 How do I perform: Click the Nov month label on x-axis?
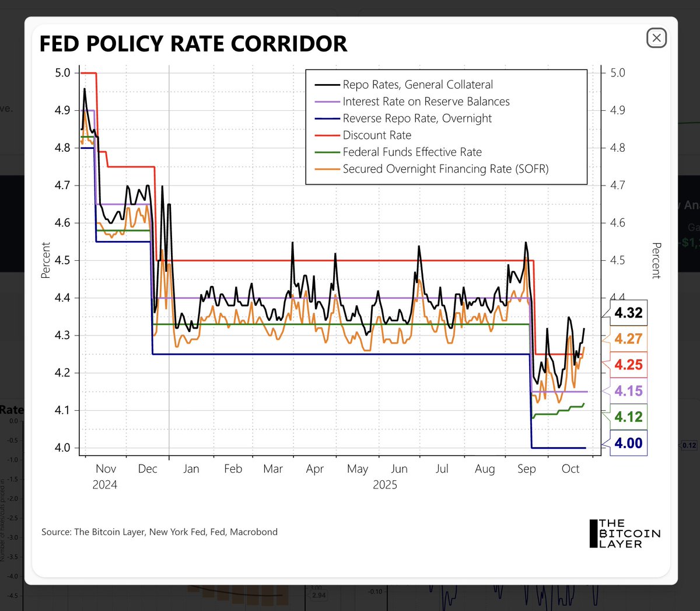[x=106, y=469]
